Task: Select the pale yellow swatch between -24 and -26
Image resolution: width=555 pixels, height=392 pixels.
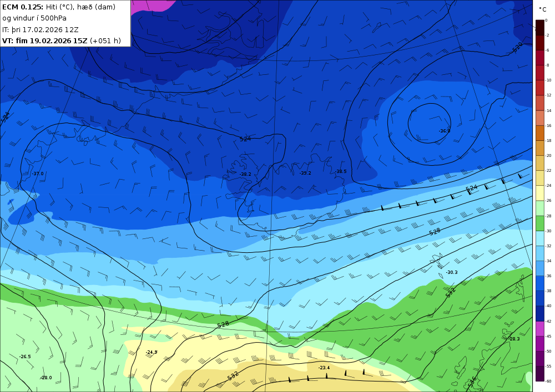Action: click(540, 193)
